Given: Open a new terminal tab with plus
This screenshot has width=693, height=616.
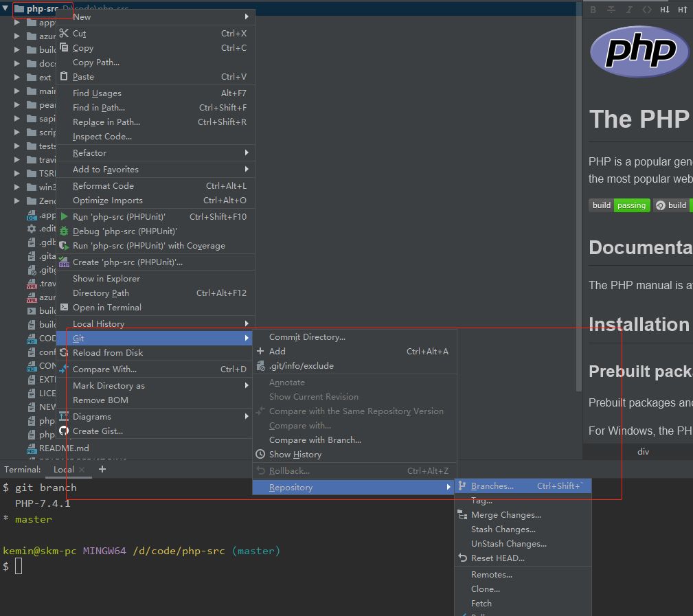Looking at the screenshot, I should (102, 469).
